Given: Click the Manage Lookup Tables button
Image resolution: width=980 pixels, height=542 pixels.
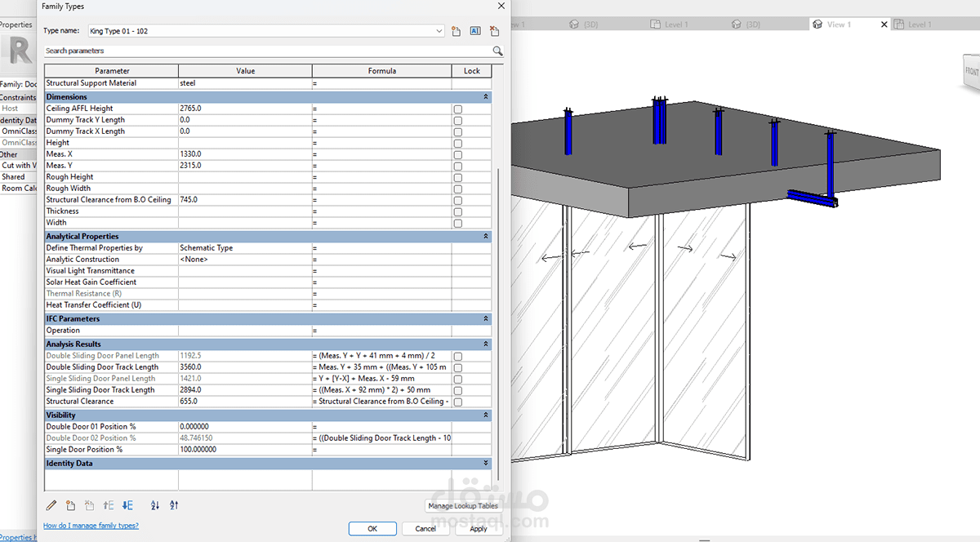Looking at the screenshot, I should 462,506.
